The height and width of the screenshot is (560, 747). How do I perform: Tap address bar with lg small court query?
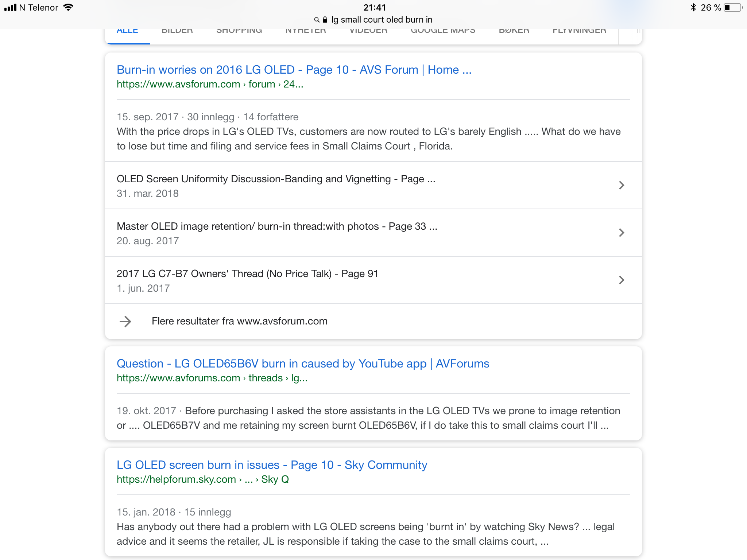tap(373, 20)
